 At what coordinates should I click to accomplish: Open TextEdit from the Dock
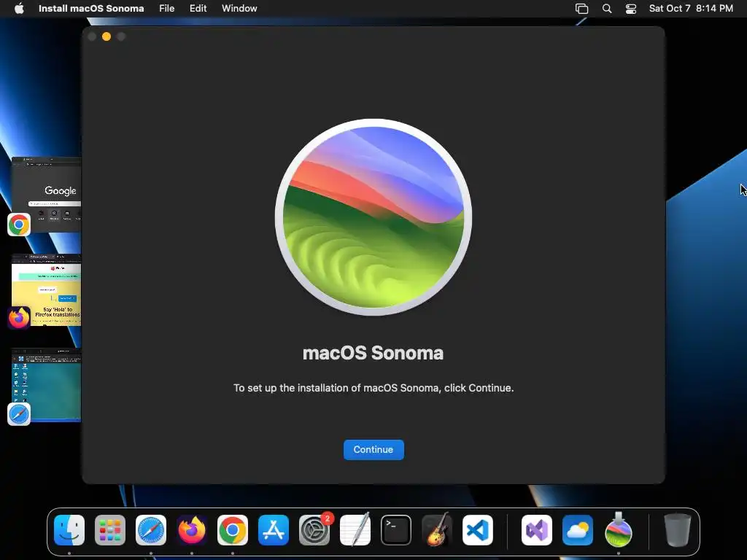click(x=355, y=530)
